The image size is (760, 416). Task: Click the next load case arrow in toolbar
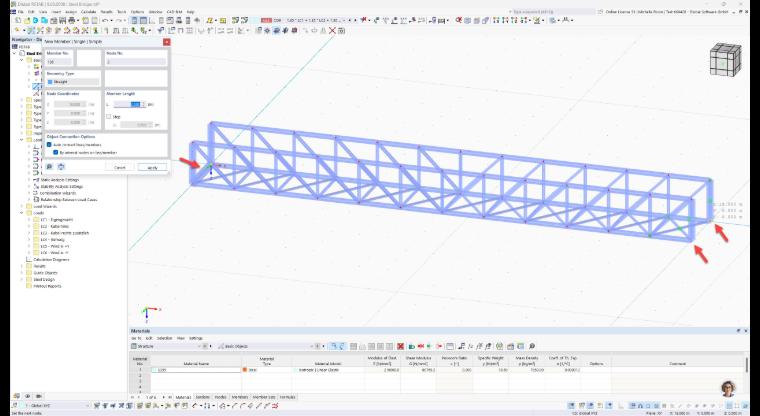(356, 20)
